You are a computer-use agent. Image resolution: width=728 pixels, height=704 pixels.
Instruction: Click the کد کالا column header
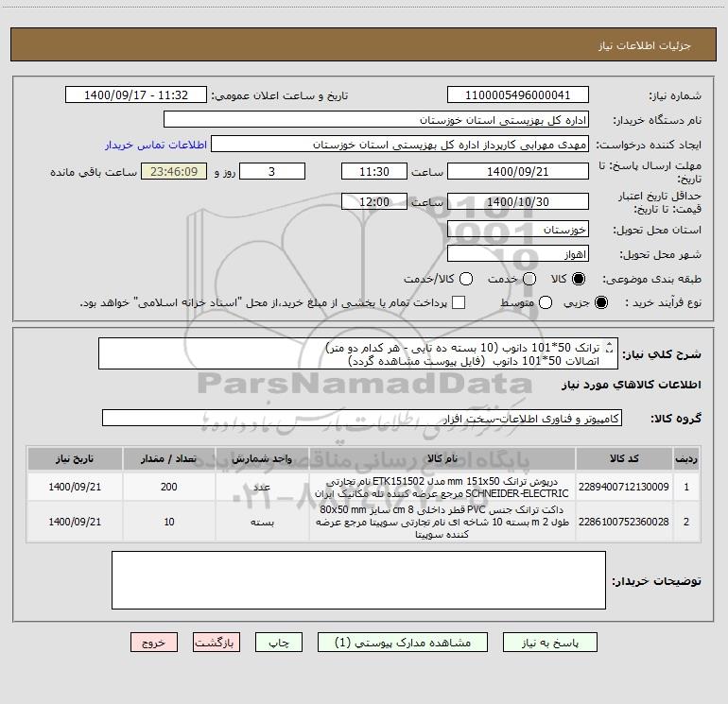pyautogui.click(x=624, y=458)
